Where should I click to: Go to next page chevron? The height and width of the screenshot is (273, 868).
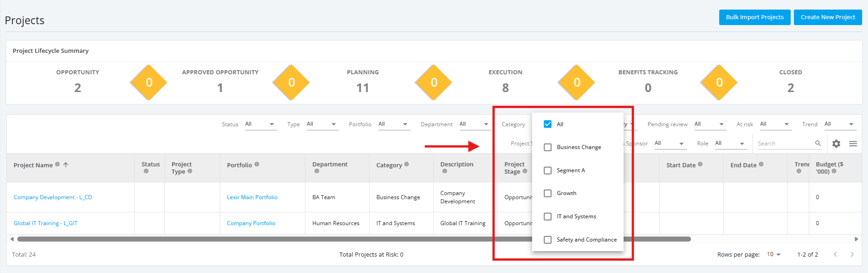[x=852, y=254]
